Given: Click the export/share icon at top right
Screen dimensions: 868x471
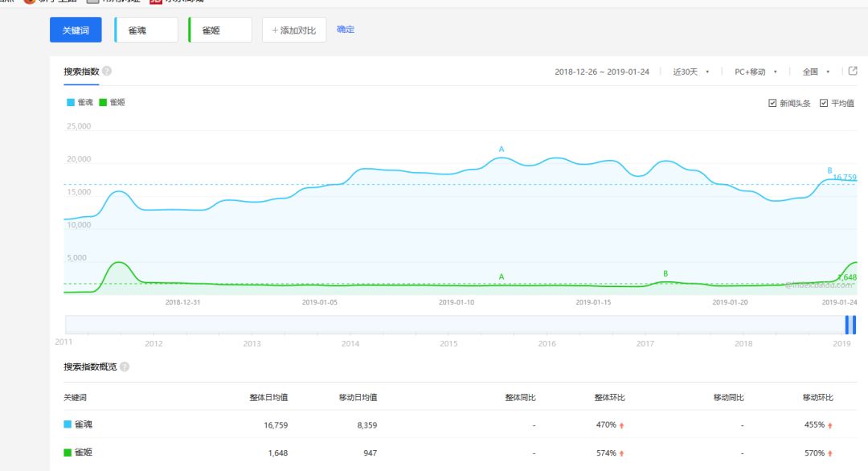Looking at the screenshot, I should tap(853, 71).
